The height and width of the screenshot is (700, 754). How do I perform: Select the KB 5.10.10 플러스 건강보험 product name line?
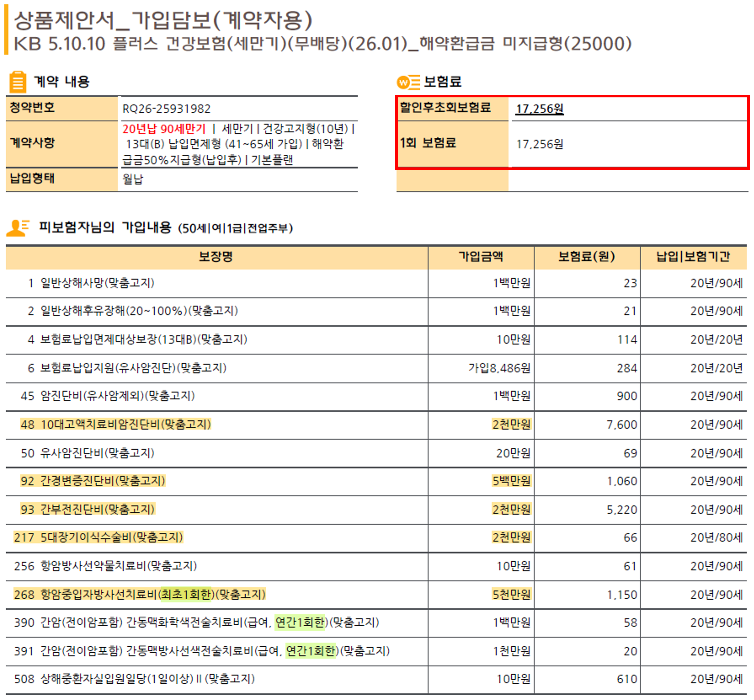[323, 44]
